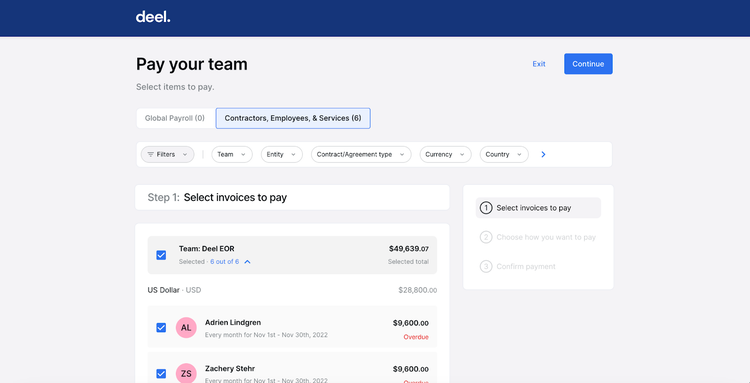Open the Currency filter dropdown
The height and width of the screenshot is (383, 750).
445,154
